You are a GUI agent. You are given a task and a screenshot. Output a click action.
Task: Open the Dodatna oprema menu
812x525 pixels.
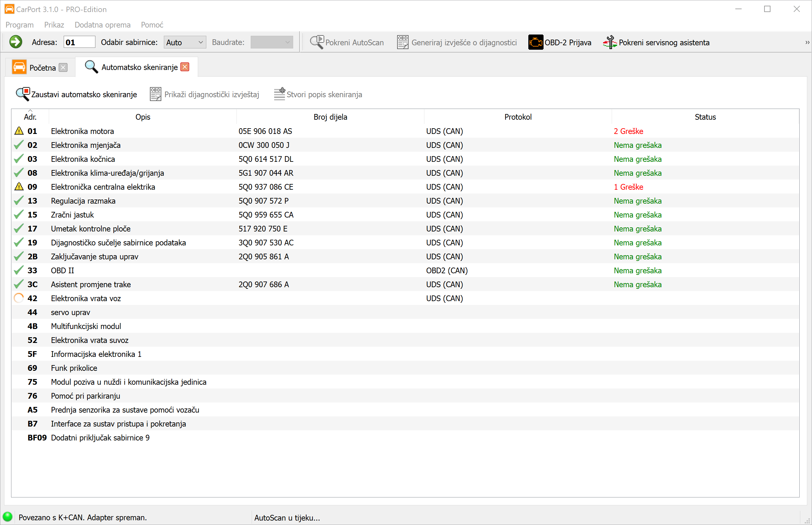(102, 25)
